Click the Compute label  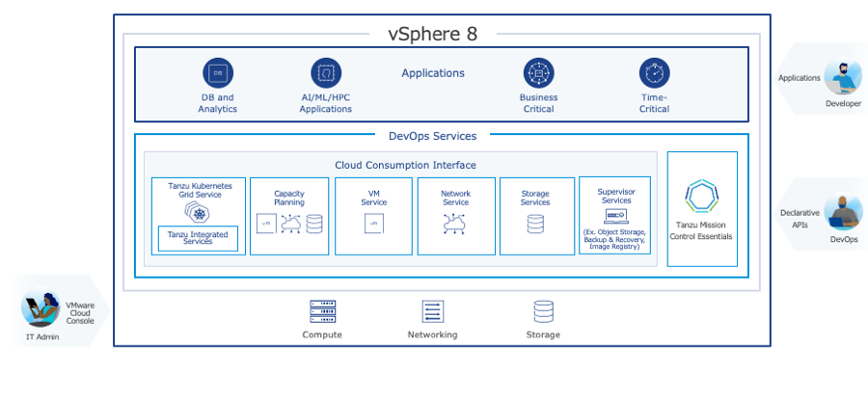pyautogui.click(x=322, y=334)
